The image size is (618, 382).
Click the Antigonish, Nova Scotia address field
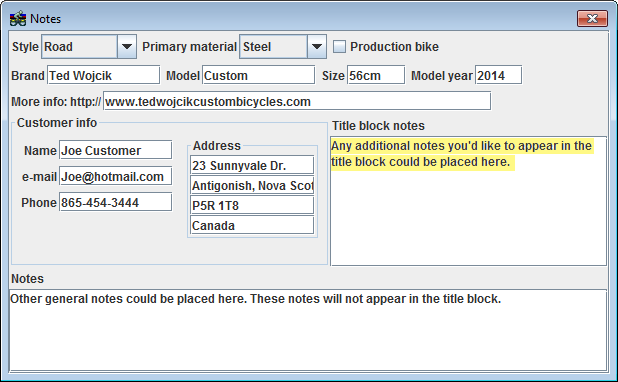point(252,185)
